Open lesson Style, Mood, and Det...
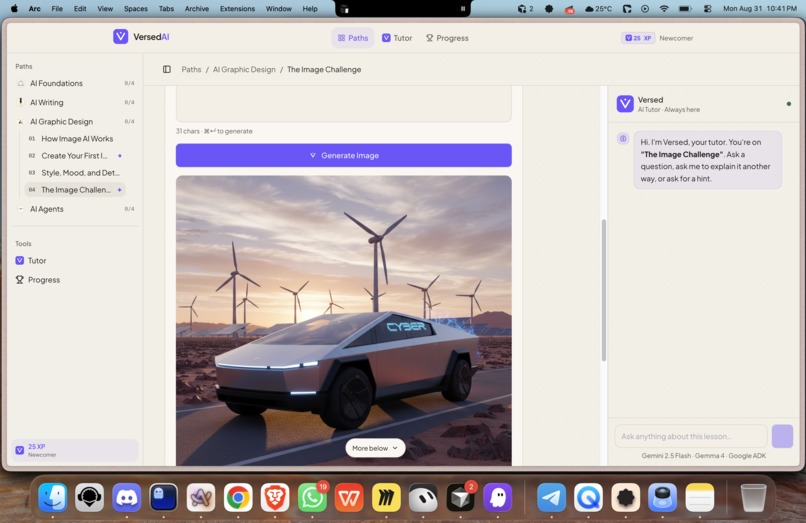 click(75, 173)
